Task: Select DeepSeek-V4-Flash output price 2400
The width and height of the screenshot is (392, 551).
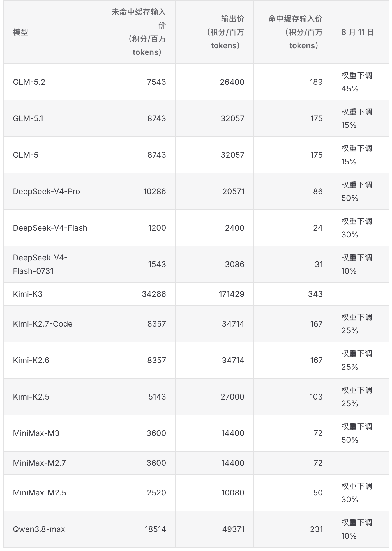Action: 235,228
